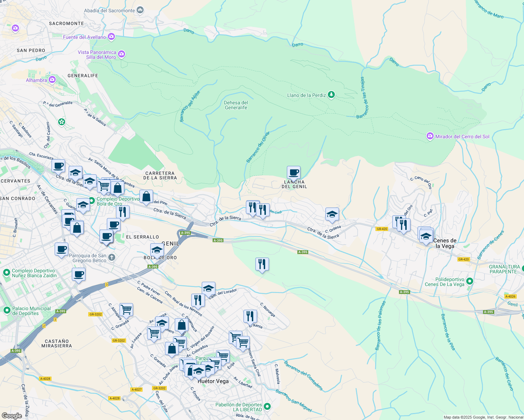Select the shopping cart pin near C. Almajara
Image resolution: width=524 pixels, height=420 pixels.
pos(126,310)
